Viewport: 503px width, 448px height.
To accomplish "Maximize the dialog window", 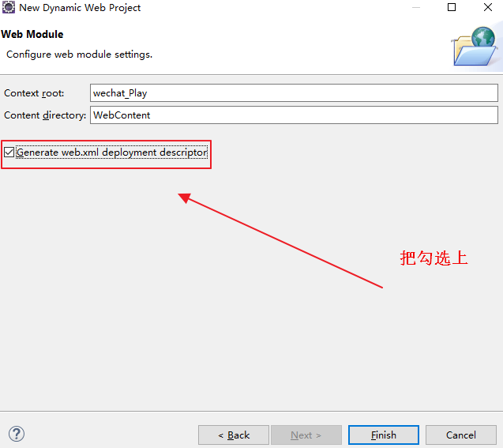I will [x=452, y=7].
